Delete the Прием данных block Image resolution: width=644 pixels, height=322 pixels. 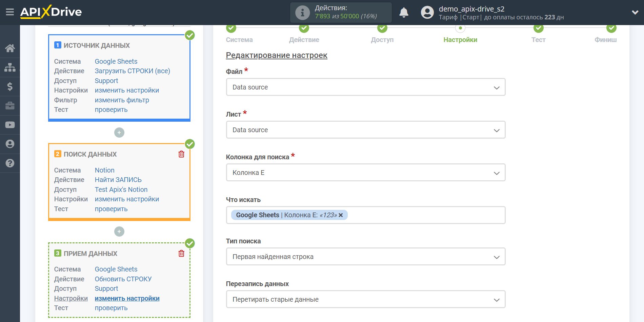click(181, 254)
